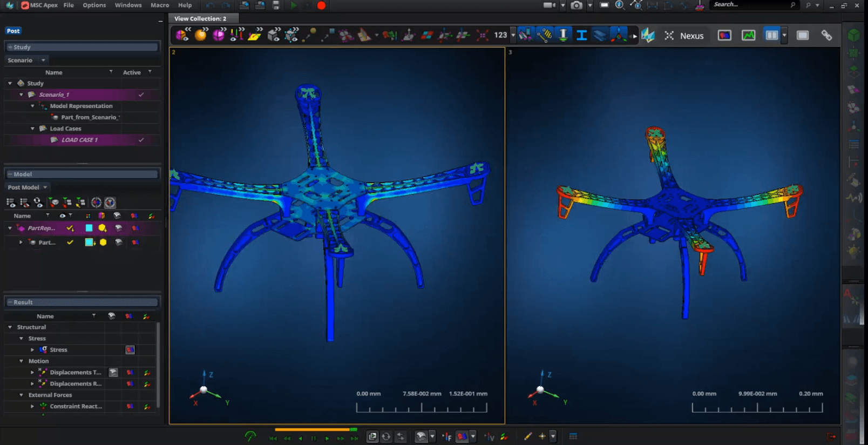Click the loop animation icon in playback bar
Screen dimensions: 868x445
[386, 436]
